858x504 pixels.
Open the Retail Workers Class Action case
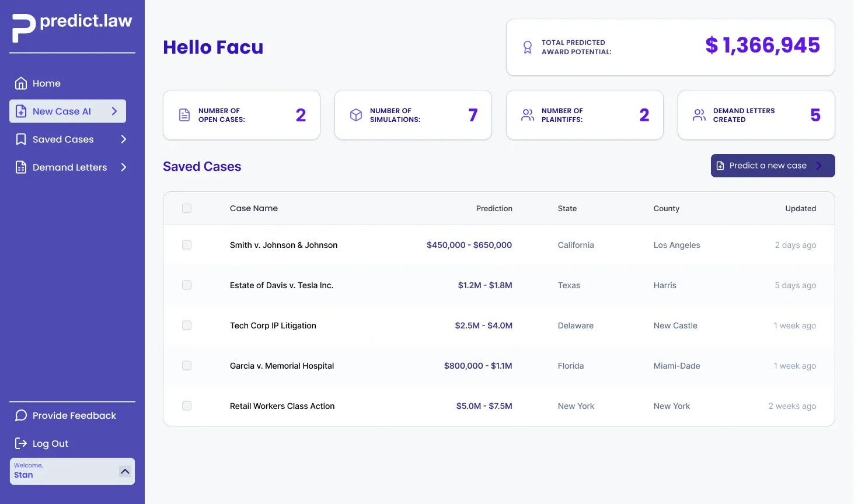pyautogui.click(x=282, y=406)
